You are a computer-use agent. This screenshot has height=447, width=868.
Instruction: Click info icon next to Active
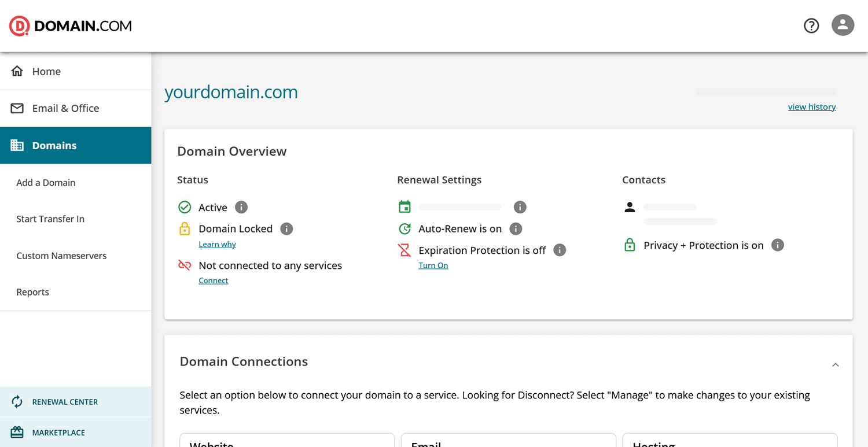click(241, 207)
